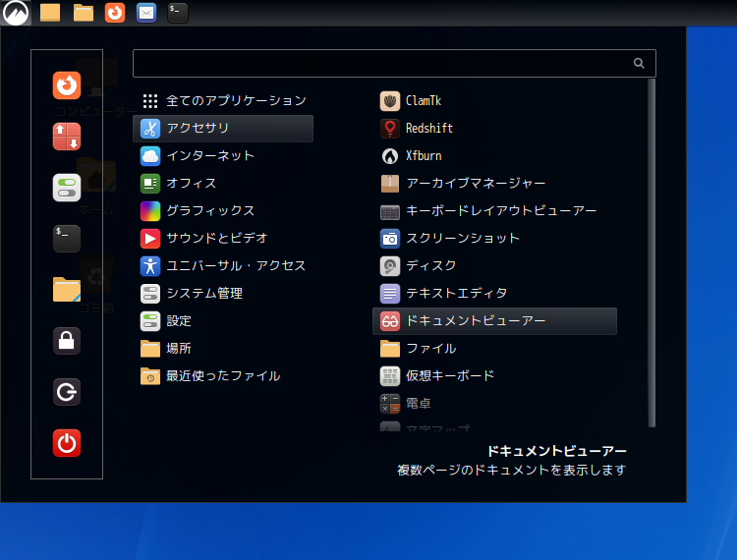This screenshot has height=560, width=737.
Task: Click the mountain logo menu button in panel
Action: click(16, 13)
